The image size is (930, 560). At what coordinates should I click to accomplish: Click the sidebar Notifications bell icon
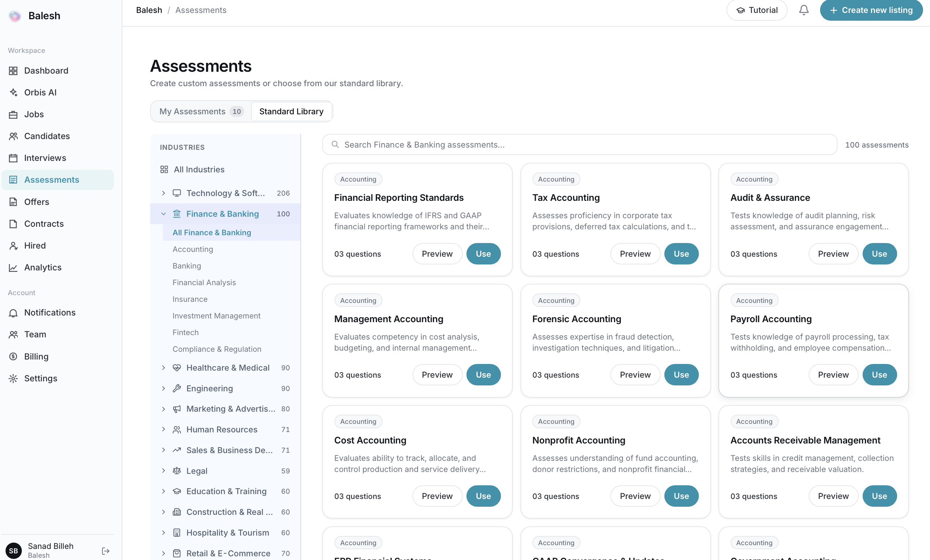pos(13,313)
